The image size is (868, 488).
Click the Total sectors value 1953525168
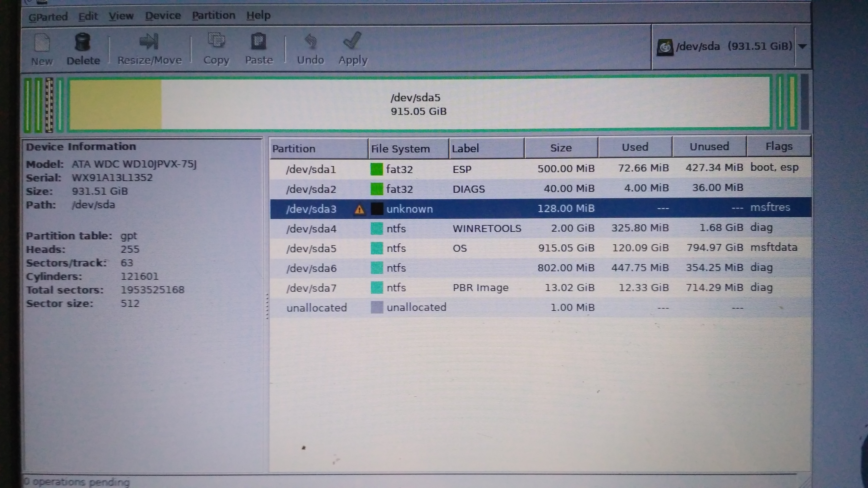point(152,290)
